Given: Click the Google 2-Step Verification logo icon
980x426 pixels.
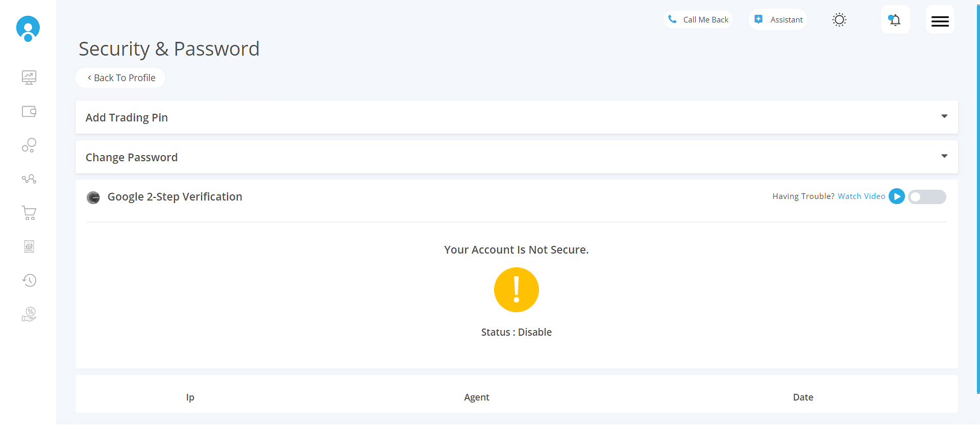Looking at the screenshot, I should 93,197.
